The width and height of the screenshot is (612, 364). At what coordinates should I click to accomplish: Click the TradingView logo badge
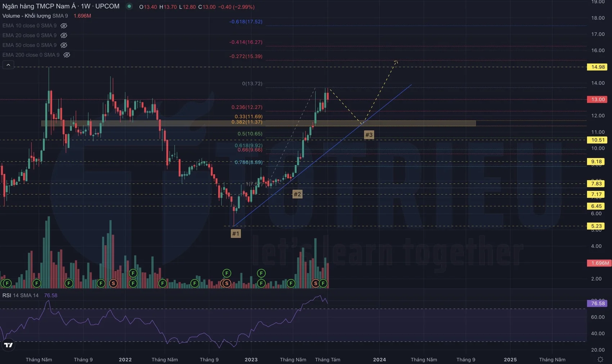[x=8, y=345]
